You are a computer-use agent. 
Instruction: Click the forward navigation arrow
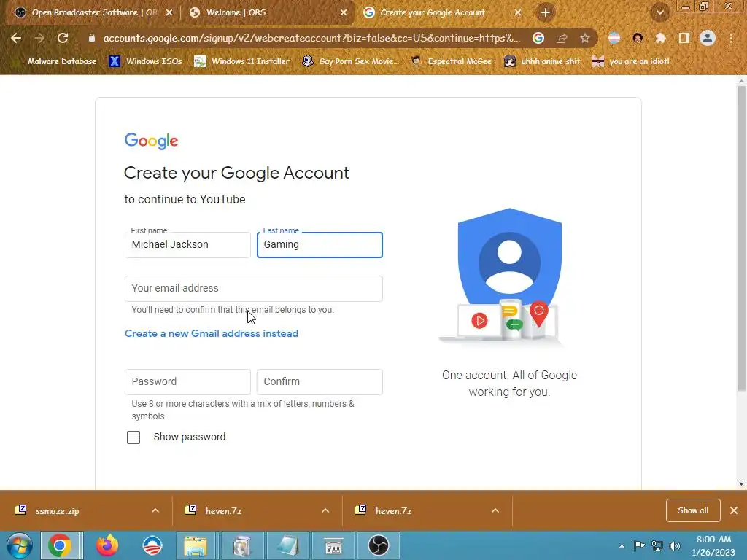coord(39,38)
